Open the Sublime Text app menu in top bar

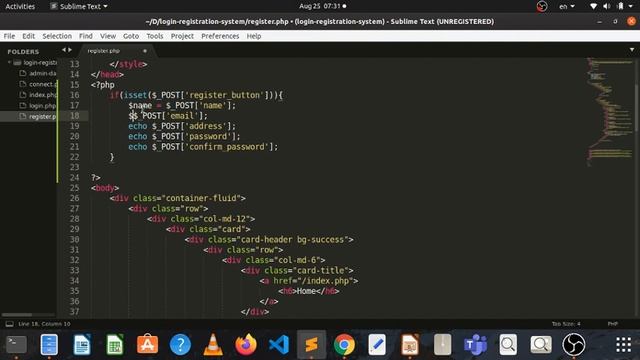79,6
